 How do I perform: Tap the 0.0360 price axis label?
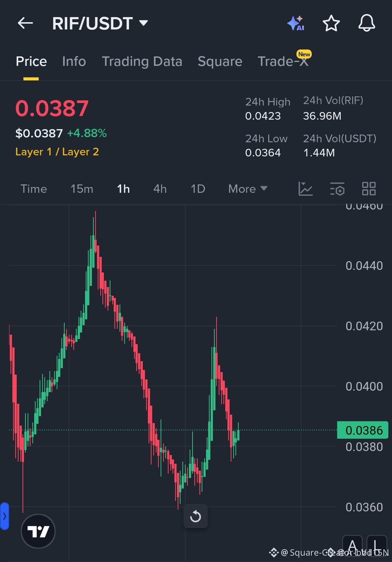364,507
